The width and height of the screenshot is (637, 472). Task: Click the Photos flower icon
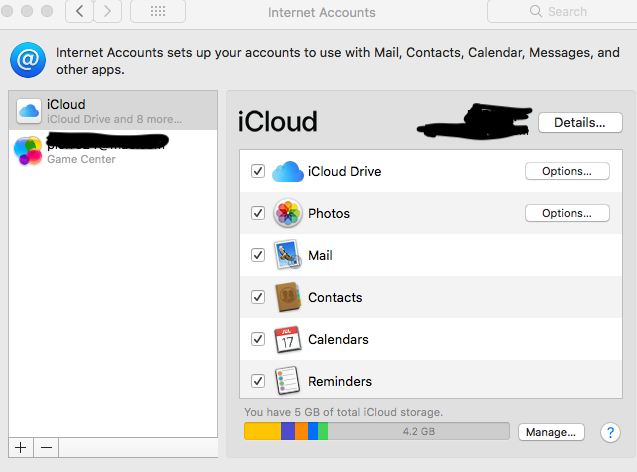(x=288, y=213)
